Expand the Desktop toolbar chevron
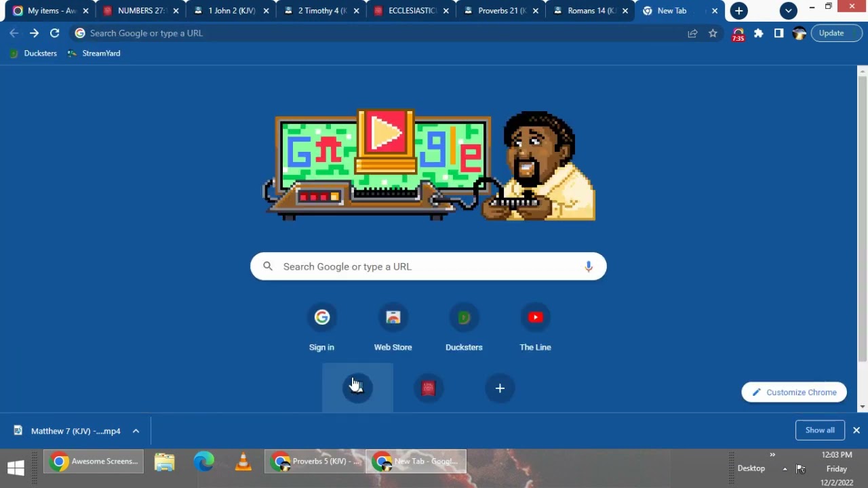Screen dimensions: 868x488 pyautogui.click(x=772, y=455)
